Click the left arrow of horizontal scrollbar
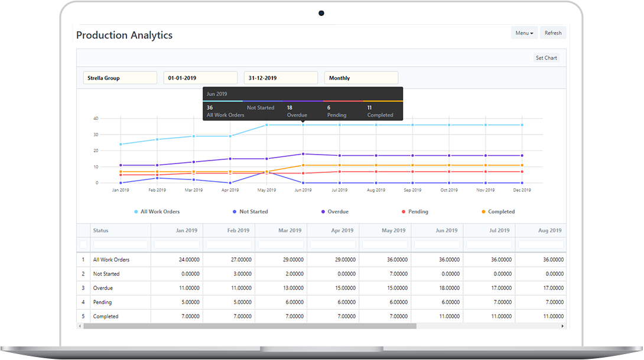The height and width of the screenshot is (360, 644). pyautogui.click(x=80, y=326)
